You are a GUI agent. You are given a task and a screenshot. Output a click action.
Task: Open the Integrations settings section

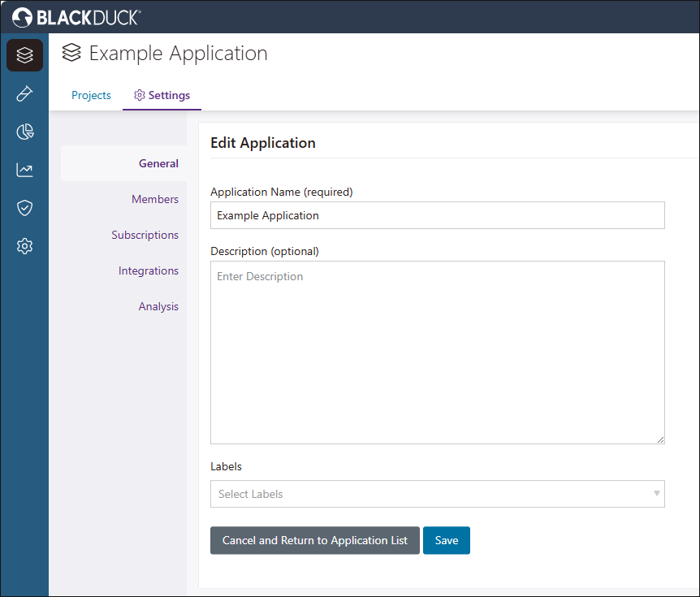click(x=149, y=270)
